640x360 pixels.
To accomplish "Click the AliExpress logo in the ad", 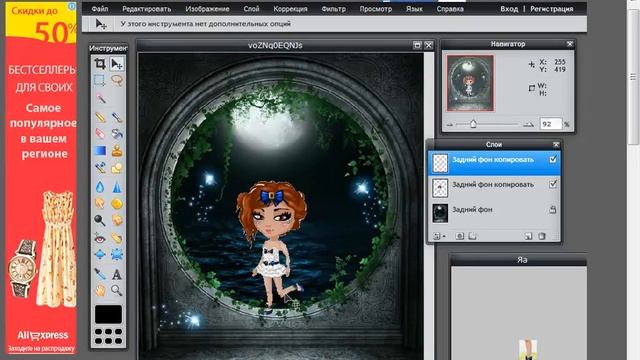I will 42,336.
